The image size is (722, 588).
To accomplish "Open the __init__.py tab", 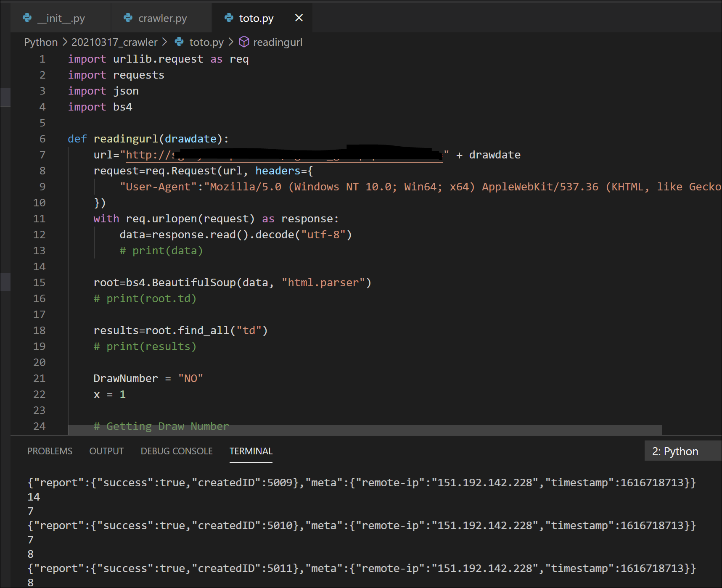I will [x=61, y=18].
